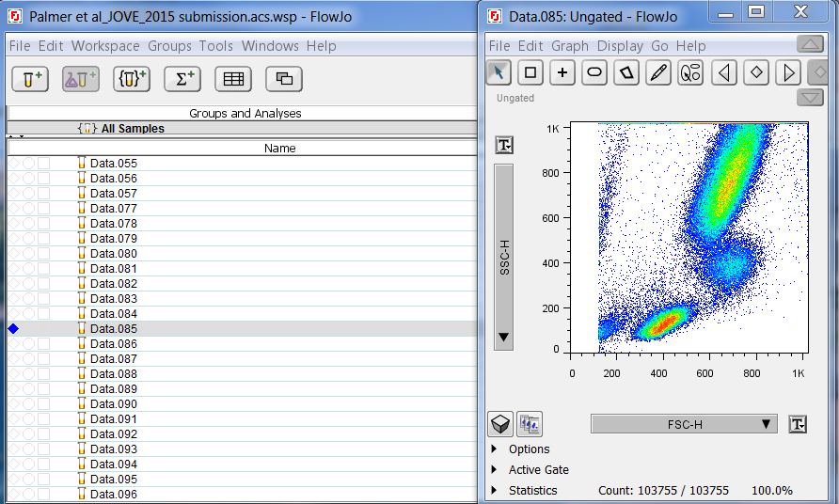839x504 pixels.
Task: Click the add samples tube icon
Action: (30, 80)
